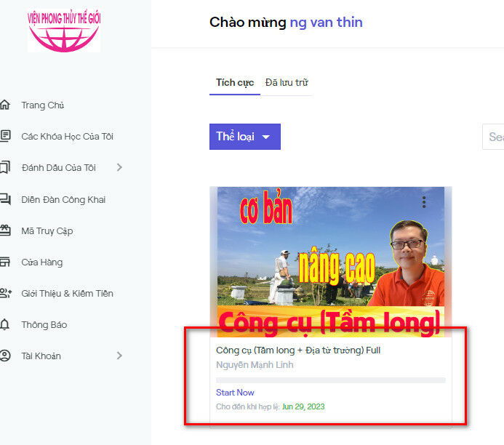Open the three-dot menu on course card
The width and height of the screenshot is (504, 445).
point(424,202)
